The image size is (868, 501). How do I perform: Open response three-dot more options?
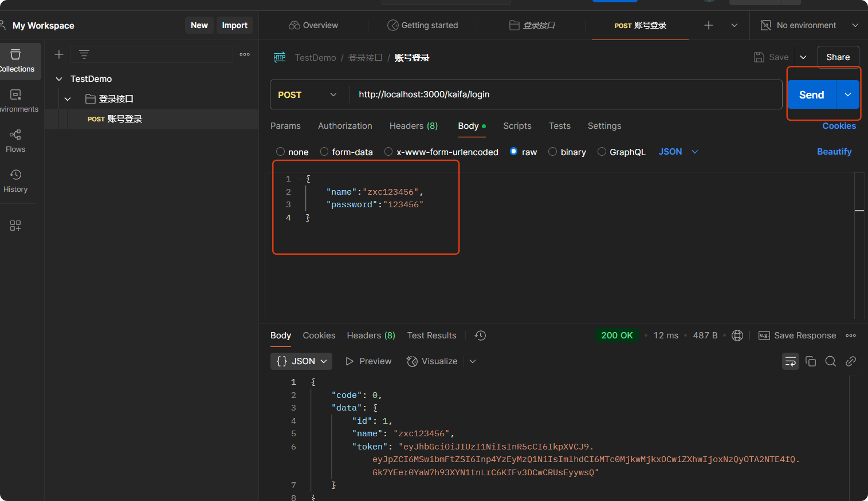[x=851, y=336]
